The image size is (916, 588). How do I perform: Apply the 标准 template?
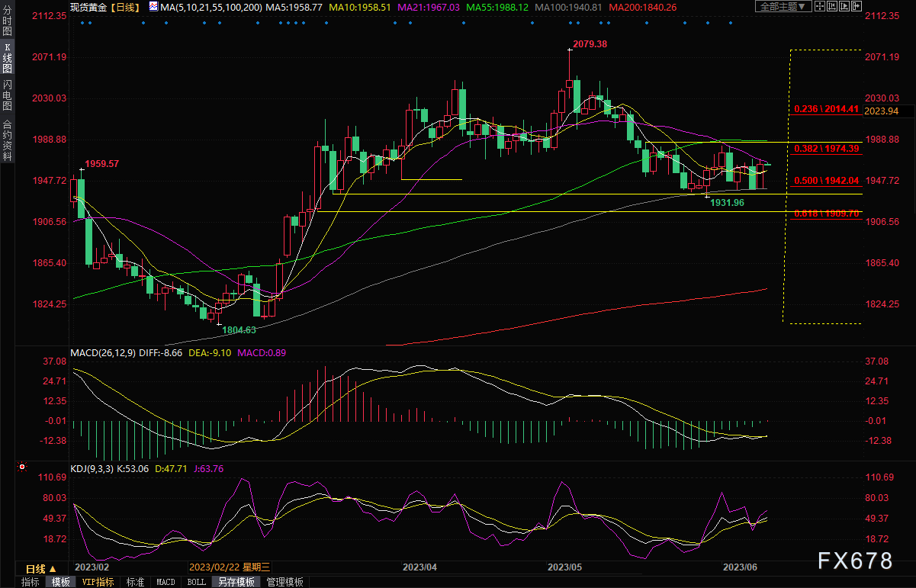coord(135,582)
